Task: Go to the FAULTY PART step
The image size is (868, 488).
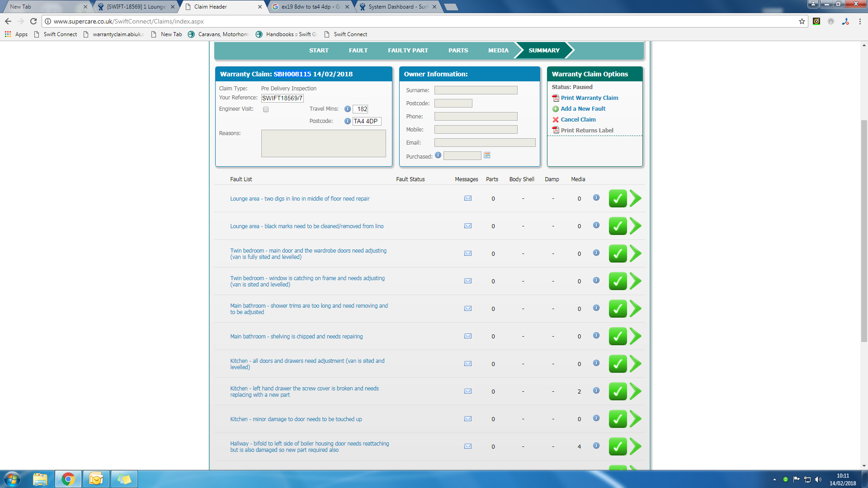Action: tap(408, 51)
